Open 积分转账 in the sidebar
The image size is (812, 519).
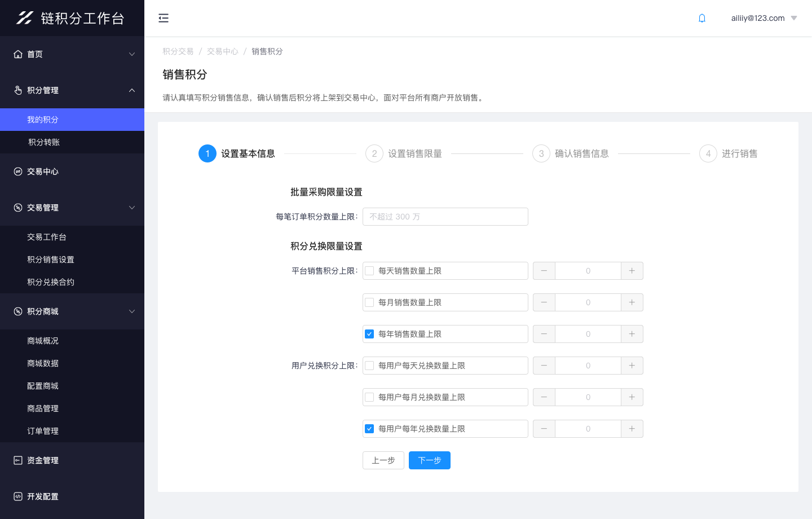[72, 142]
